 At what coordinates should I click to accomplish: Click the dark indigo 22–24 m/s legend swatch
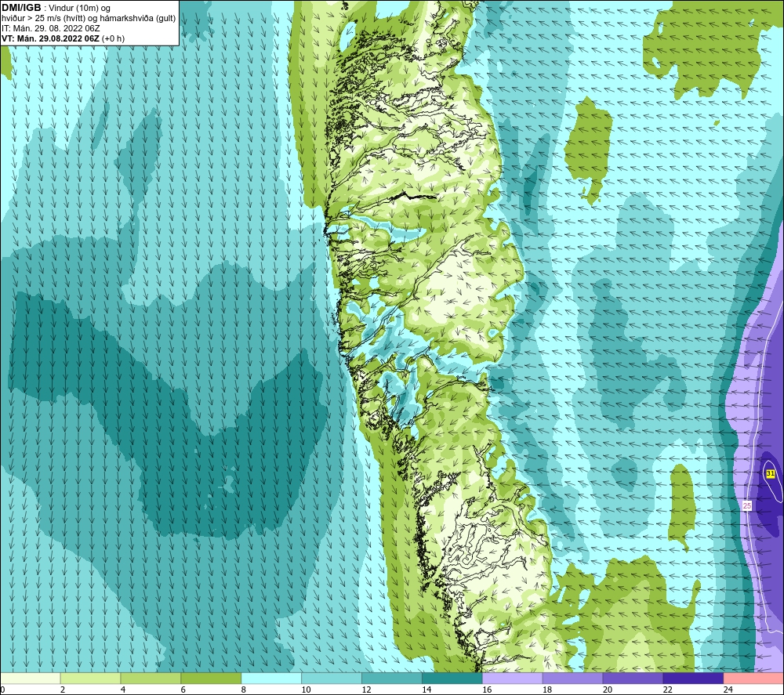[693, 678]
